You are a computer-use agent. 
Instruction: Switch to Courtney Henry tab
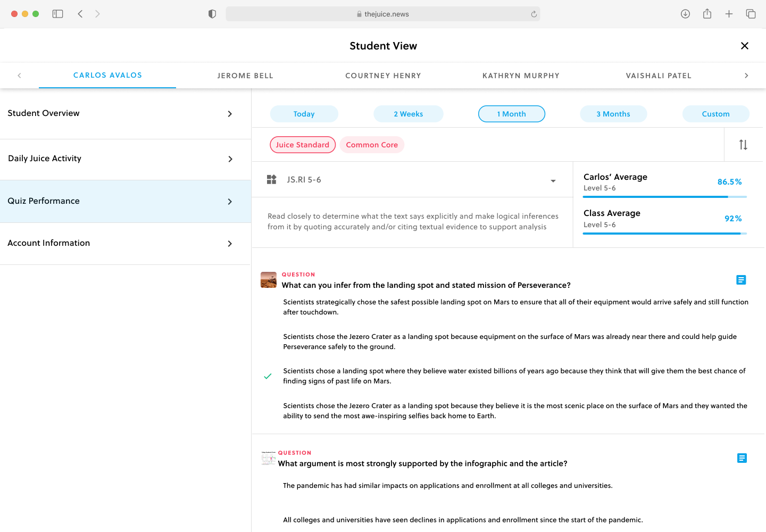pos(383,76)
